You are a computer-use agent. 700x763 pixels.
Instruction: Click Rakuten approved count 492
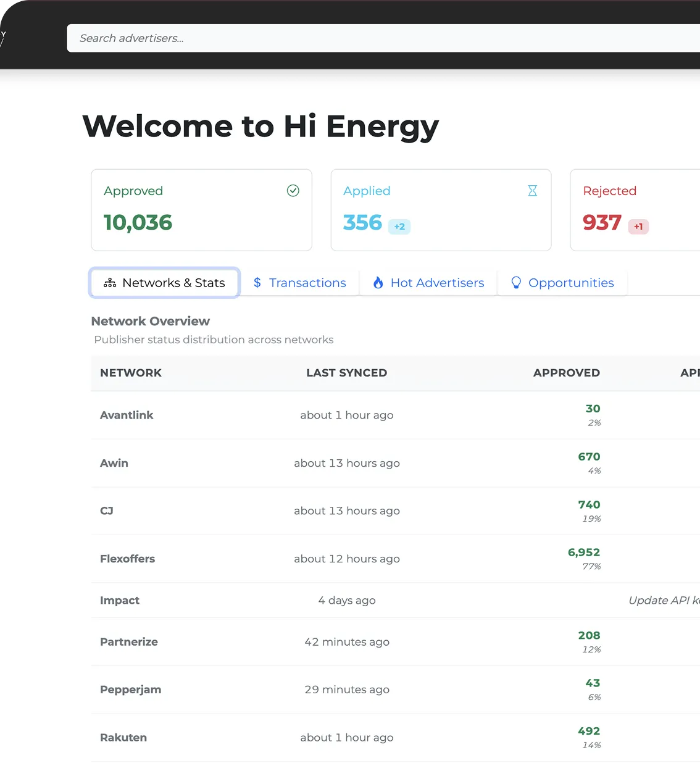[x=590, y=731]
